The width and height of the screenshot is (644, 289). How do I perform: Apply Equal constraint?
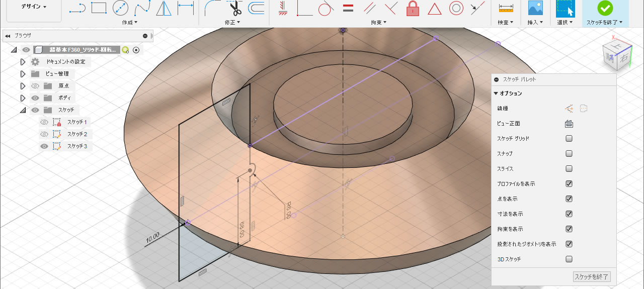[348, 8]
